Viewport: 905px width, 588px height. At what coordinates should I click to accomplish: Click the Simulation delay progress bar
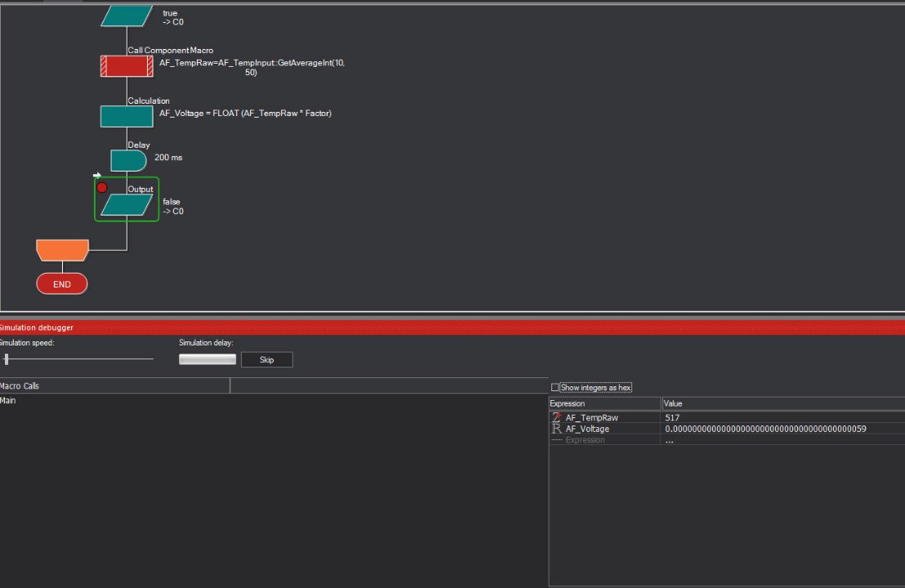[x=207, y=359]
